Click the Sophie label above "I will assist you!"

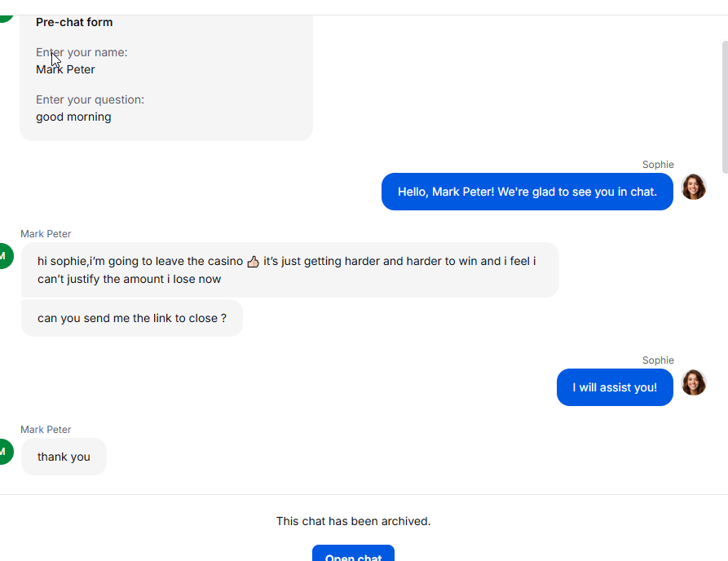pyautogui.click(x=658, y=360)
